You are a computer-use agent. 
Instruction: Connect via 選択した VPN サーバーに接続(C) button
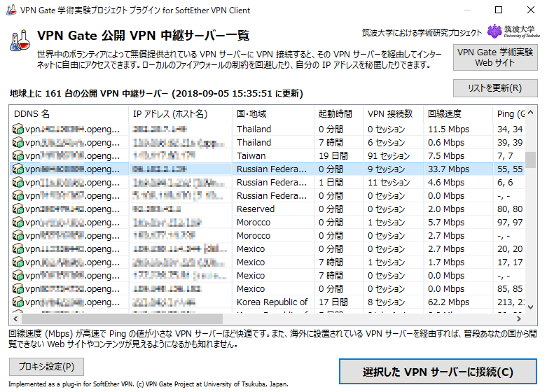tap(438, 372)
